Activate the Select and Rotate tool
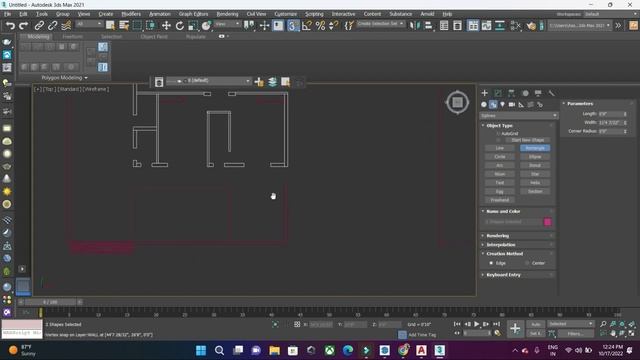 [180, 26]
